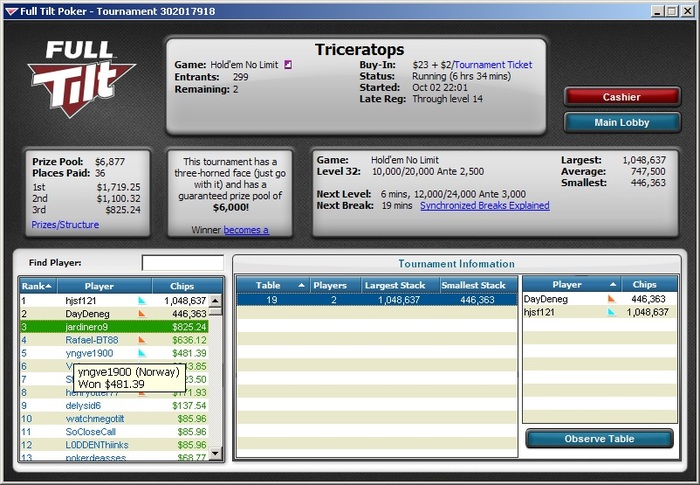Select hjsf121 in the table players panel
Screen dimensions: 700x485
(x=600, y=312)
